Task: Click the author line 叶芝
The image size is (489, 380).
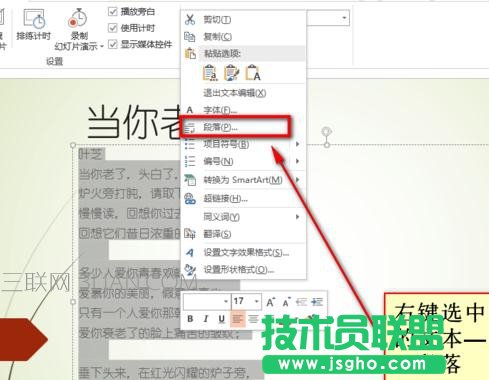Action: tap(90, 155)
